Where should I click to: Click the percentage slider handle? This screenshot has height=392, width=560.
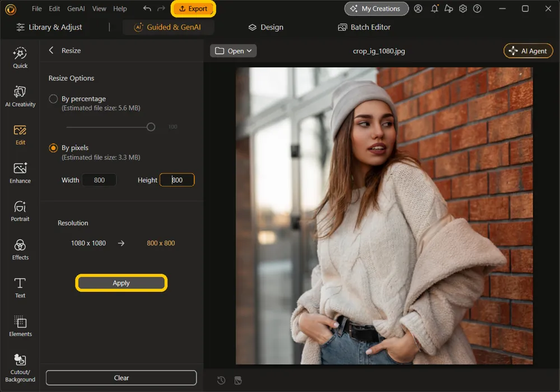pyautogui.click(x=151, y=127)
